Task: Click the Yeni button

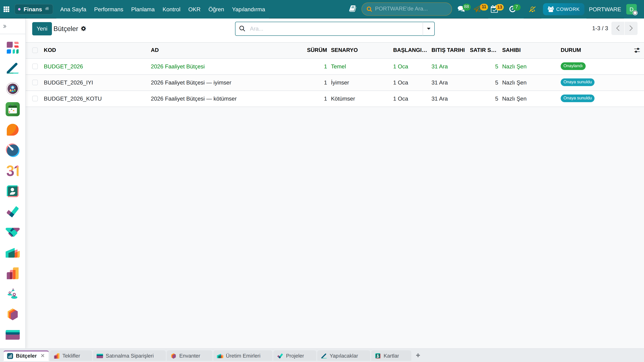Action: coord(42,29)
